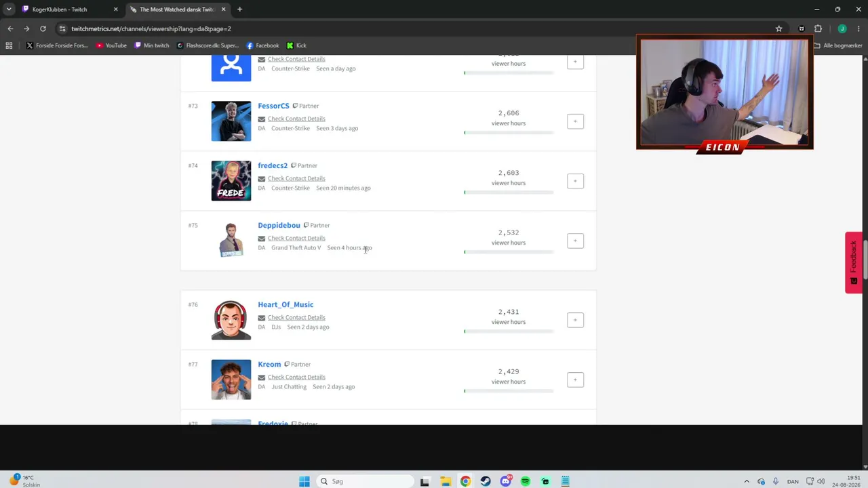Open a new browser tab

(x=239, y=9)
